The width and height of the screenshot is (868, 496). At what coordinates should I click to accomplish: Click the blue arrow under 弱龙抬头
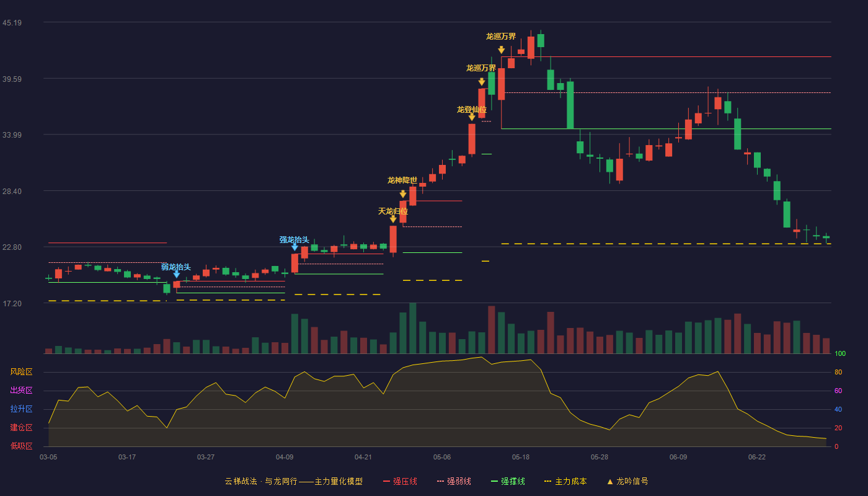pyautogui.click(x=177, y=275)
